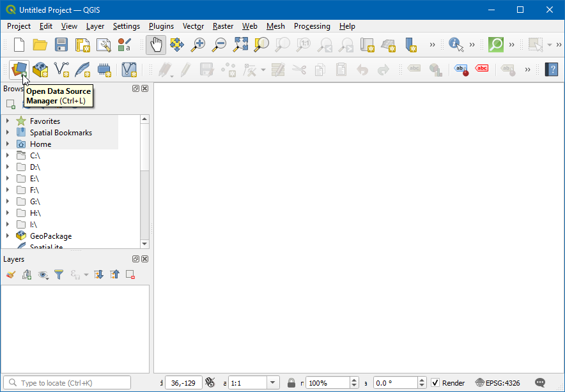Open the messages log speech bubble icon
Screen dimensions: 565x392
(x=540, y=383)
